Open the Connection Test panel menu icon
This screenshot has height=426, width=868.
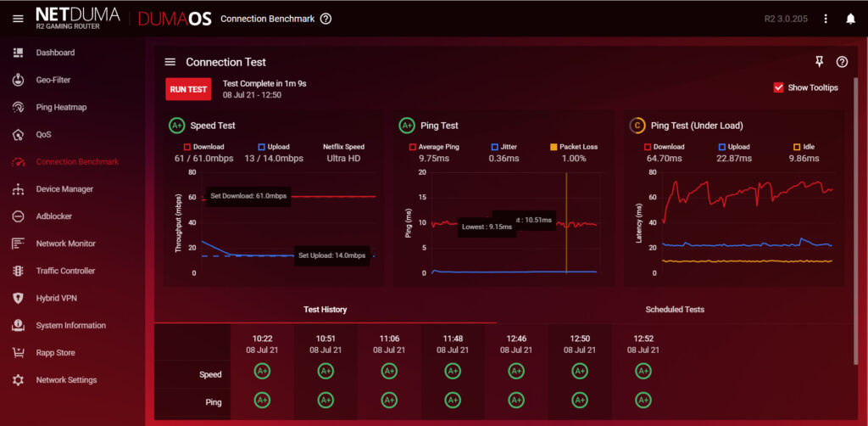click(x=170, y=62)
